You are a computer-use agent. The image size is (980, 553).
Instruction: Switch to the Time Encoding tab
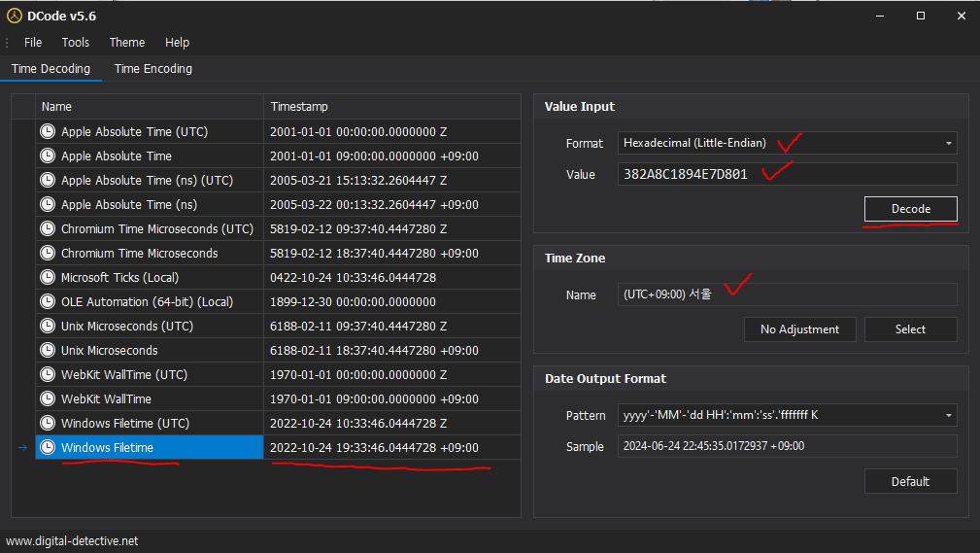pos(153,69)
